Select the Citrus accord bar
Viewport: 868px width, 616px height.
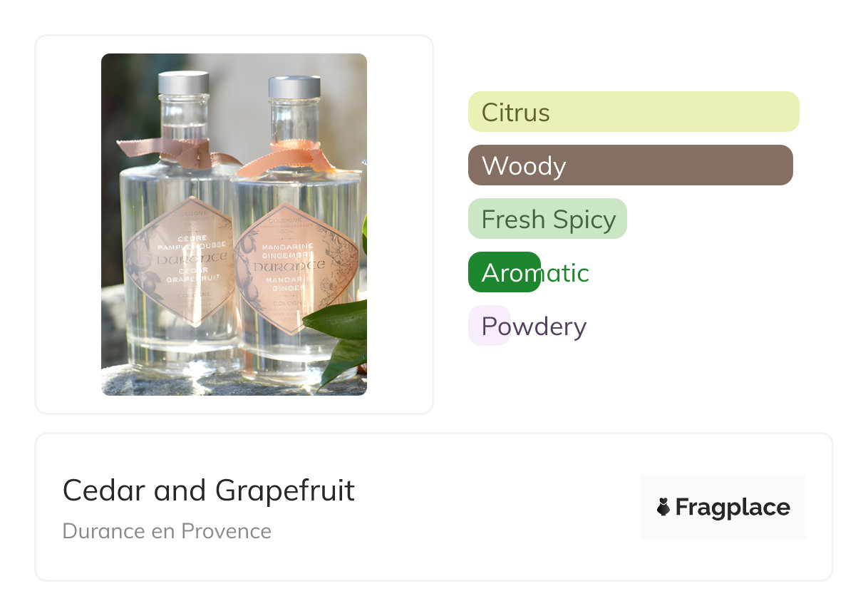633,112
